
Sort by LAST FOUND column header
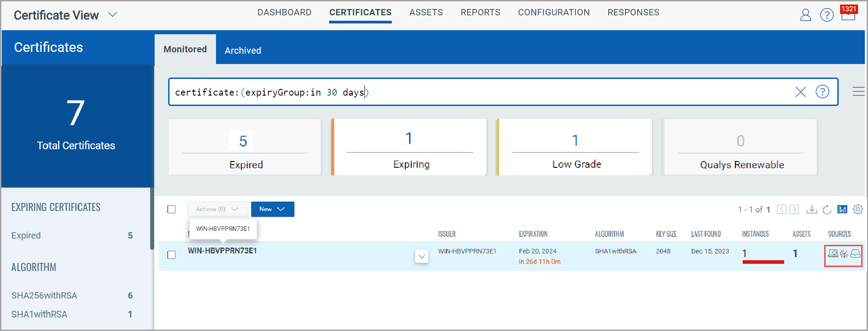click(706, 234)
